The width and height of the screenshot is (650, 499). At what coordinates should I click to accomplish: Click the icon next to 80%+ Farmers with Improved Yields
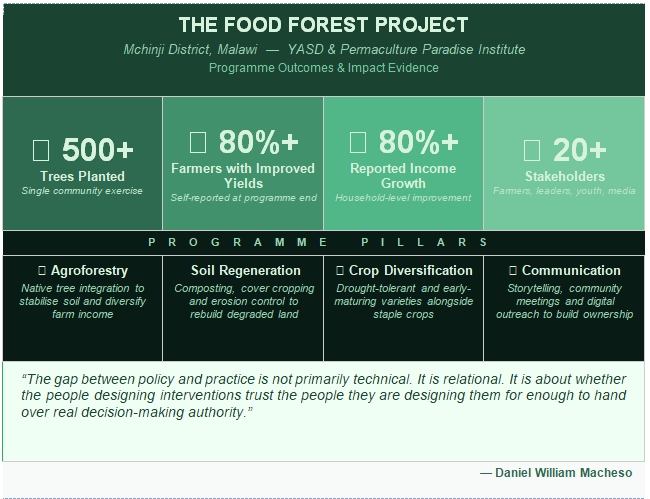(x=198, y=142)
